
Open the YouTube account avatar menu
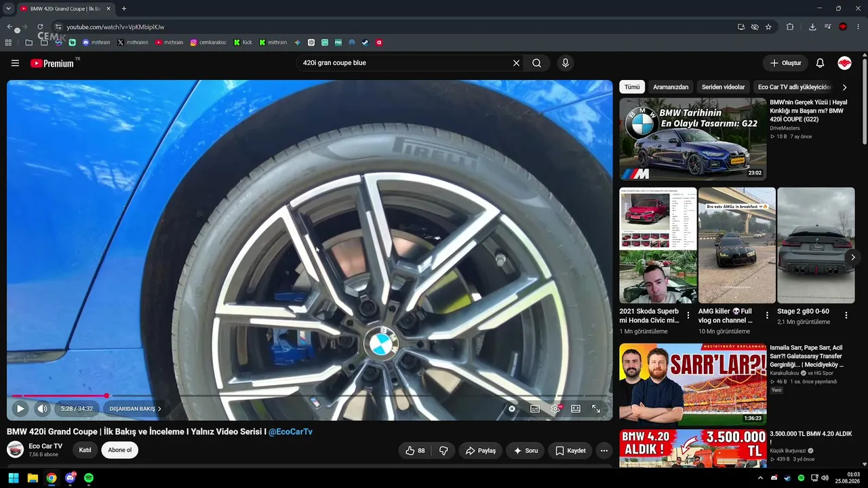coord(844,63)
